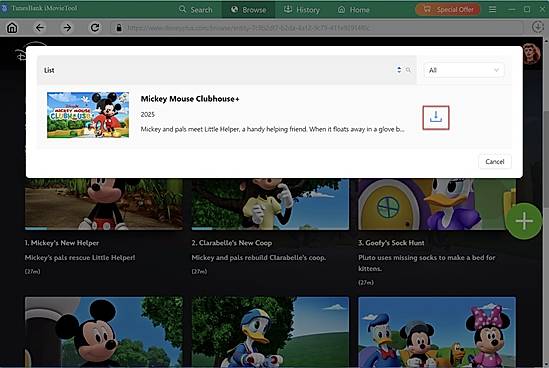This screenshot has width=549, height=368.
Task: Click the 'Mickey Mouse Clubhouse+' title text
Action: tap(190, 99)
